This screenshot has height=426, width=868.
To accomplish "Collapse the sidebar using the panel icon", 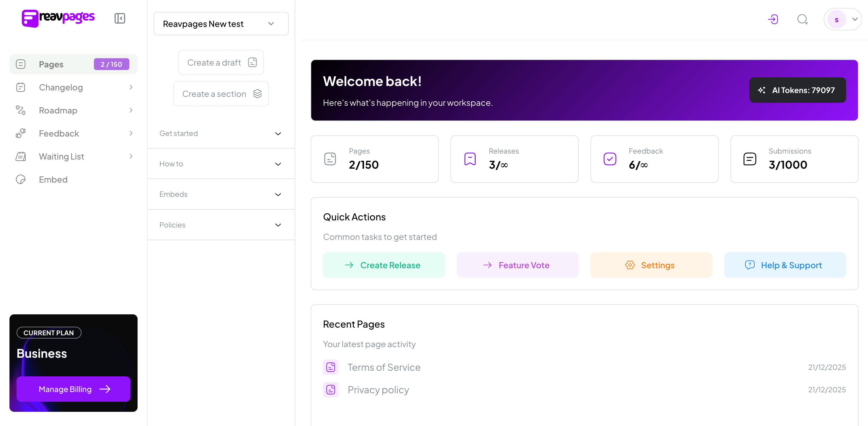I will click(120, 18).
